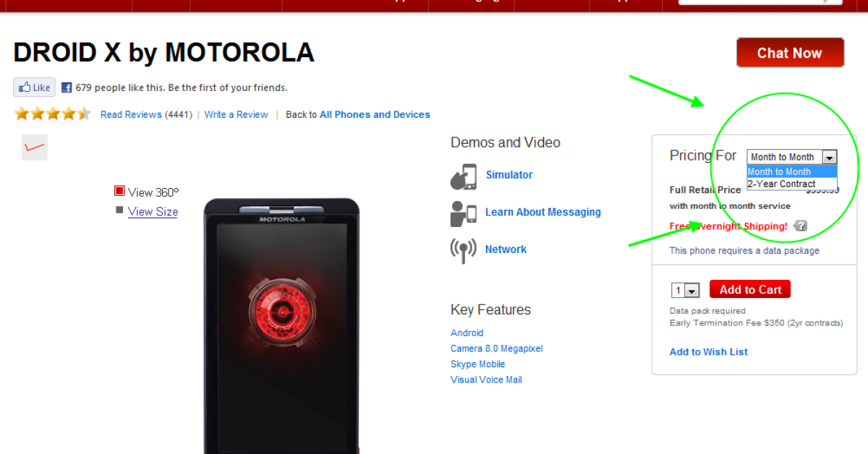Go back to All Phones and Devices
Viewport: 868px width, 454px height.
[375, 114]
